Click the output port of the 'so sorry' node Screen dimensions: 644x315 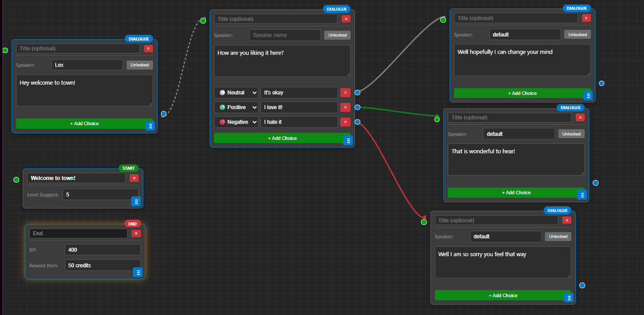pyautogui.click(x=582, y=286)
